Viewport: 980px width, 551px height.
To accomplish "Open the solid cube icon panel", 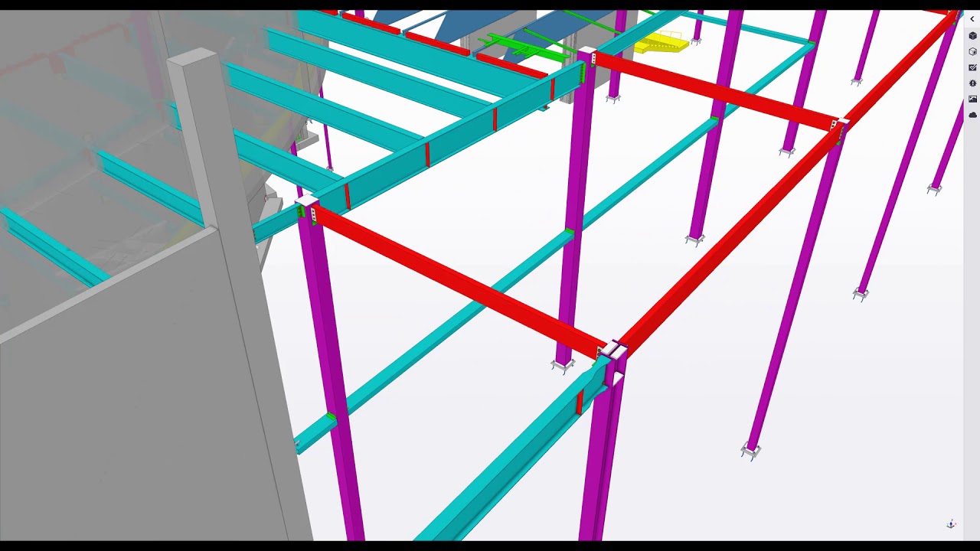I will (972, 36).
